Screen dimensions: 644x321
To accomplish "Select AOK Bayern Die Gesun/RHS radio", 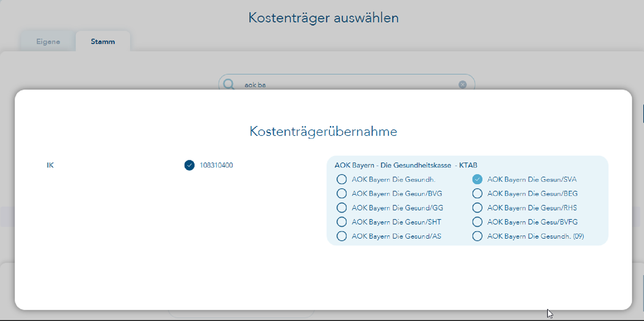I will [x=477, y=208].
